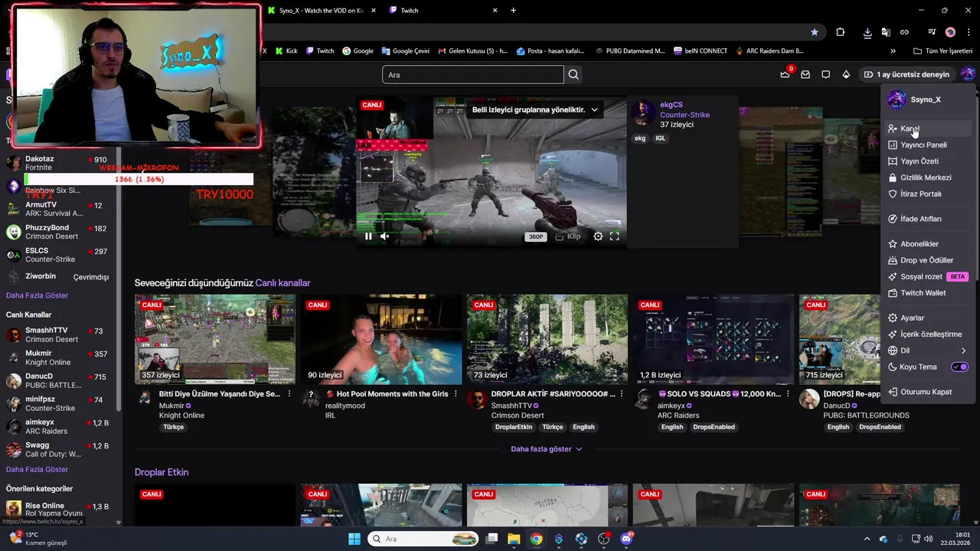Open the ekgCS channel name link
The image size is (980, 551).
coord(671,105)
